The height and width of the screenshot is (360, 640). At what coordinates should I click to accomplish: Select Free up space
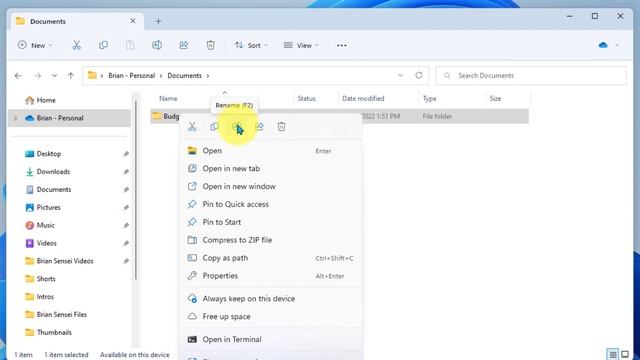[270, 317]
